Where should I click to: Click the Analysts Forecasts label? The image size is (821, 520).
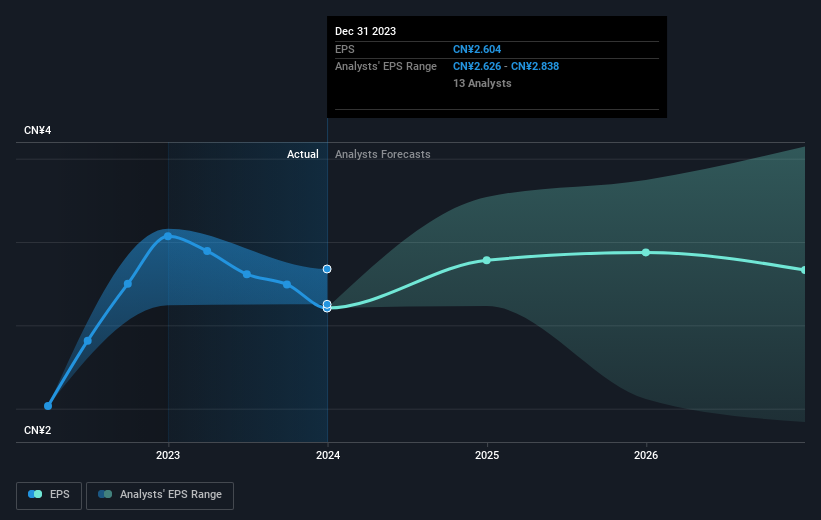pyautogui.click(x=383, y=154)
